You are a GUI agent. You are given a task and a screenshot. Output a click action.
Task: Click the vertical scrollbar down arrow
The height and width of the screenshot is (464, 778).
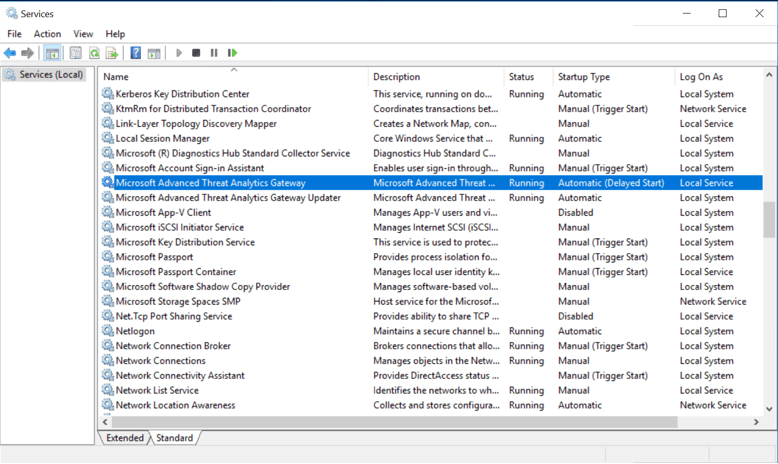tap(770, 409)
